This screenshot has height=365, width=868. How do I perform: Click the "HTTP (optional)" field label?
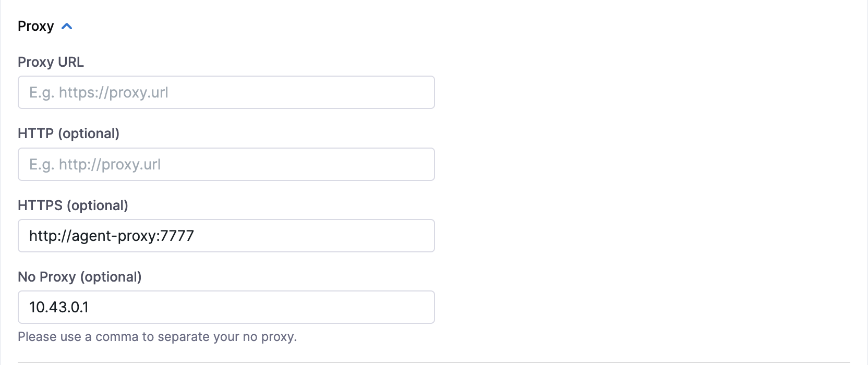[x=68, y=133]
